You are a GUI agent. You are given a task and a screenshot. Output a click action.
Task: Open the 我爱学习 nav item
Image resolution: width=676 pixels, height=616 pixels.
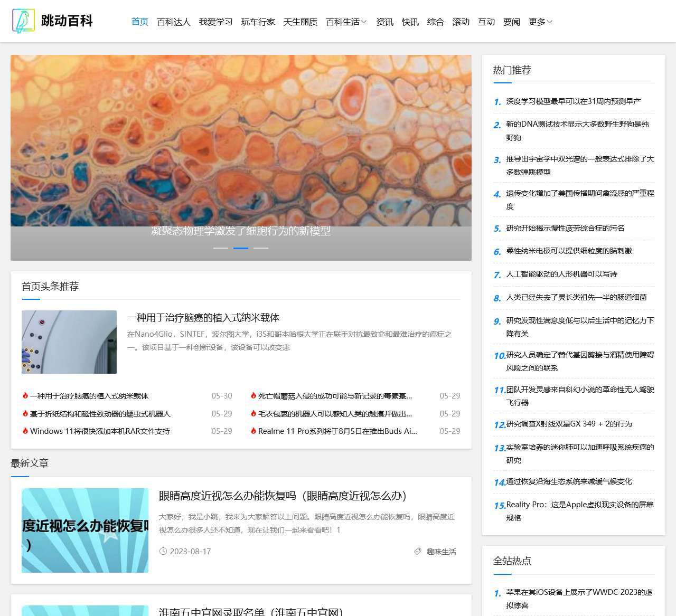[216, 22]
